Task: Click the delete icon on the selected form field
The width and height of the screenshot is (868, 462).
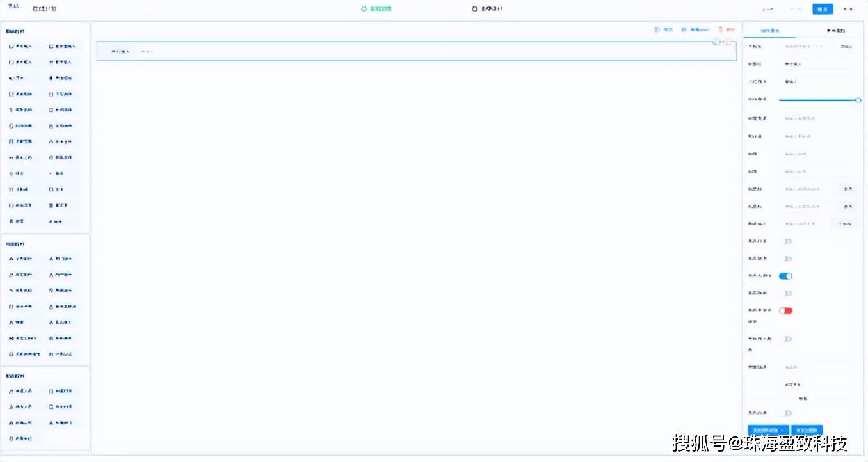Action: point(728,42)
